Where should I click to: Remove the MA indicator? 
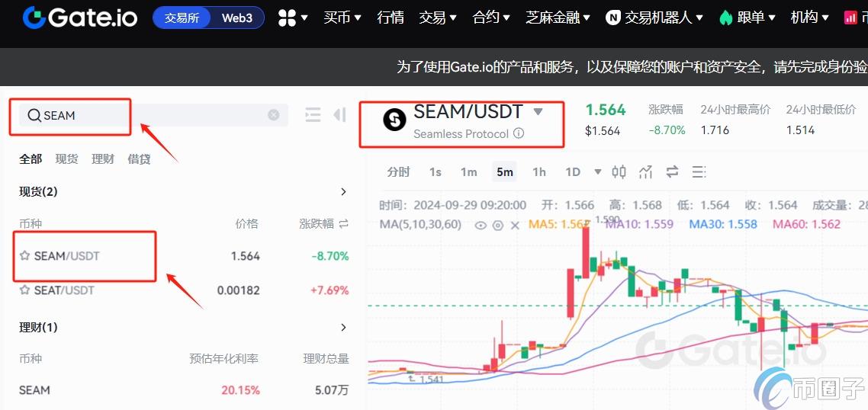515,225
